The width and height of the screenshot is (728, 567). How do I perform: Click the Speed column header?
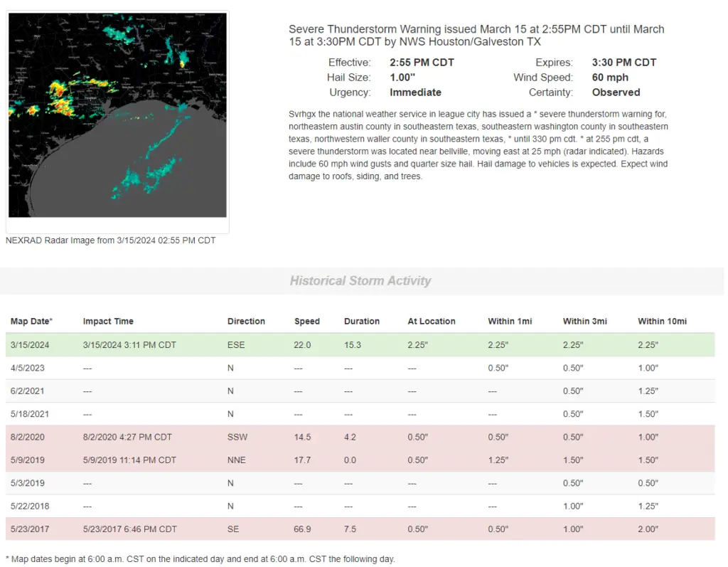307,322
